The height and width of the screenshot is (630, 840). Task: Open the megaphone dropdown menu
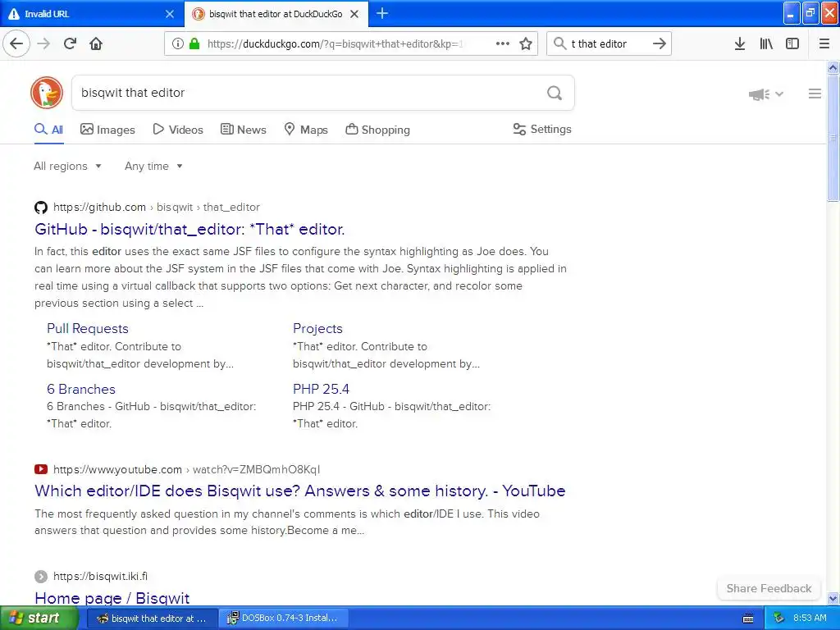tap(766, 94)
